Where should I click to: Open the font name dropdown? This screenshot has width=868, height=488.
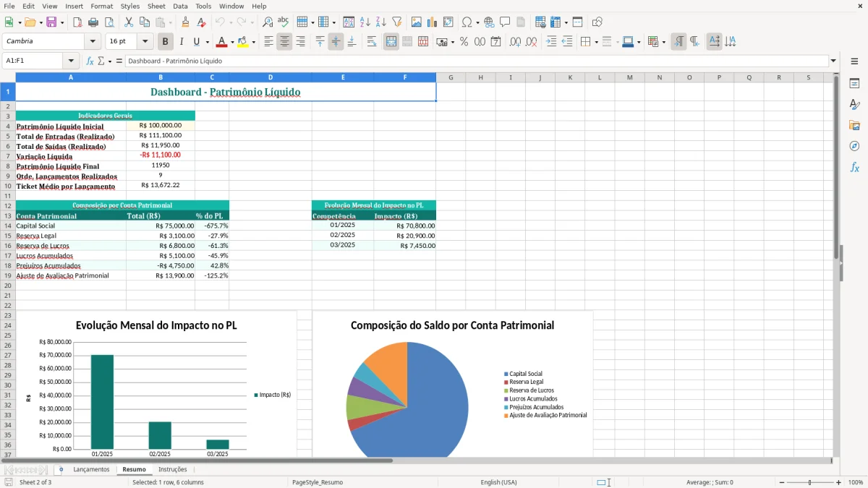tap(93, 41)
